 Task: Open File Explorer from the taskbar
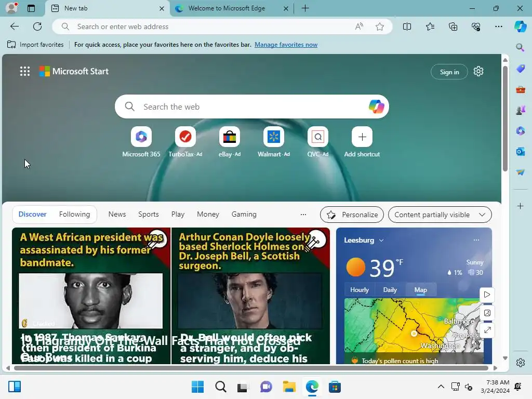click(x=289, y=387)
